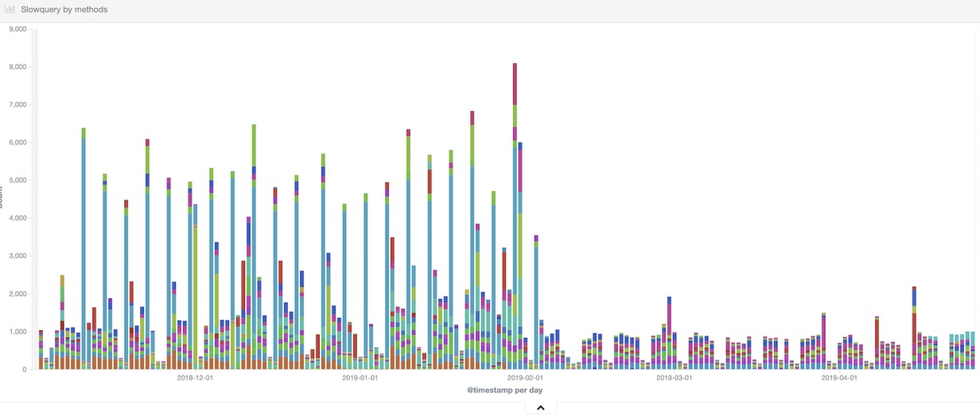Click the 1,000 y-axis label
The width and height of the screenshot is (980, 416).
pyautogui.click(x=17, y=332)
